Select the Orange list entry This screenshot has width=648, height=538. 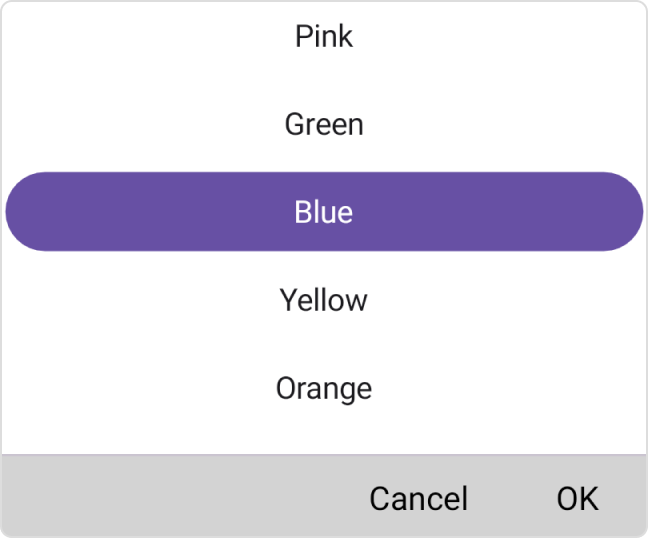tap(324, 388)
